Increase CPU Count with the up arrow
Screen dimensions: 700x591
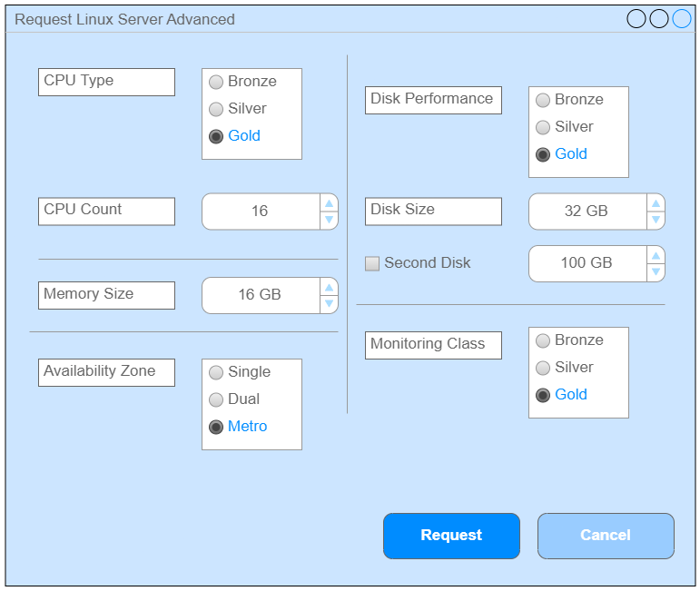[329, 202]
